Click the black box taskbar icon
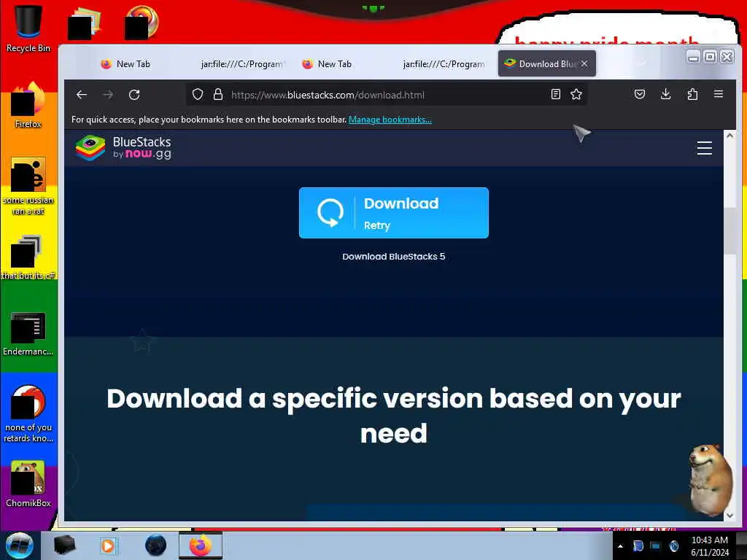 pos(64,545)
